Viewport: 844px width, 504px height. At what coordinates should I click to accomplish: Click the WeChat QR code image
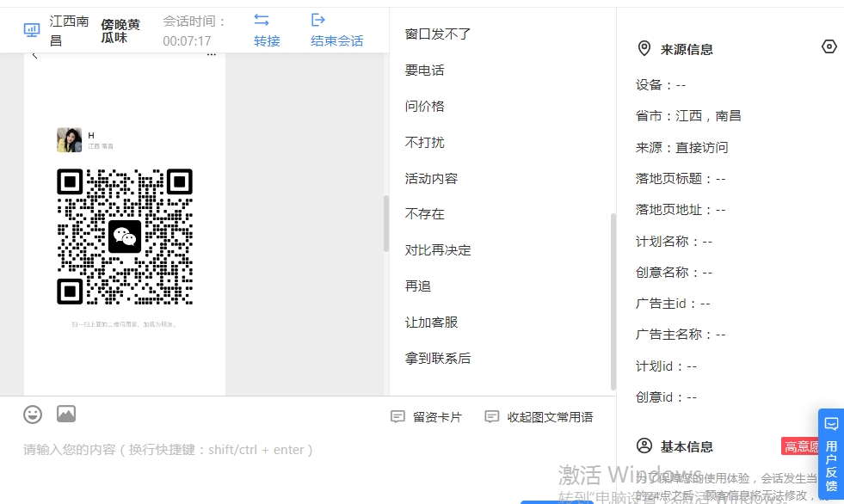click(125, 237)
